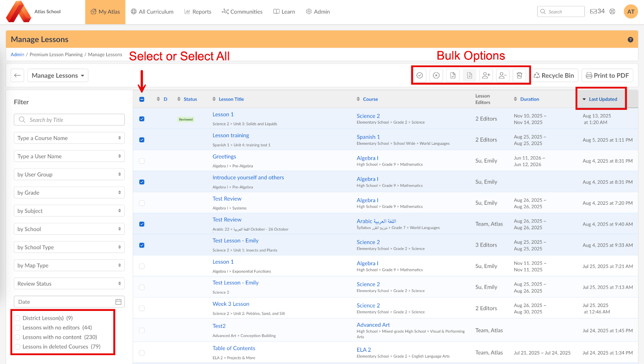
Task: Go to the Reports menu
Action: click(198, 12)
